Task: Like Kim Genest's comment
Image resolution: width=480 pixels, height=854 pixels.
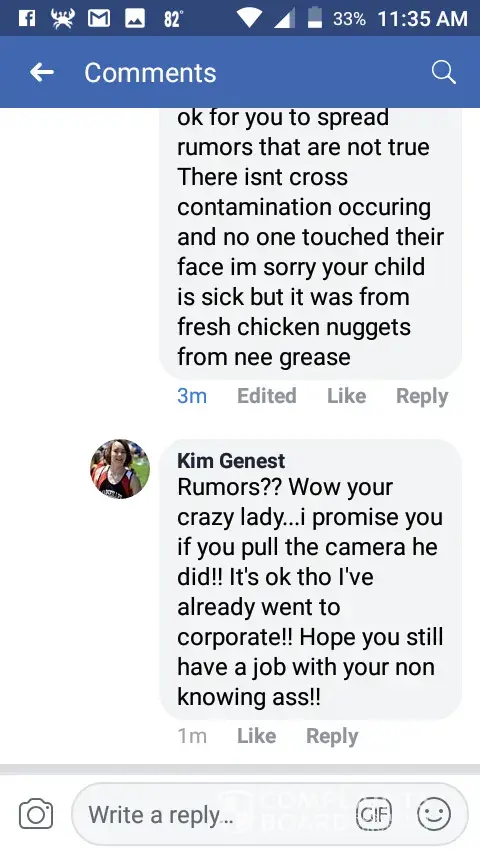Action: coord(257,736)
